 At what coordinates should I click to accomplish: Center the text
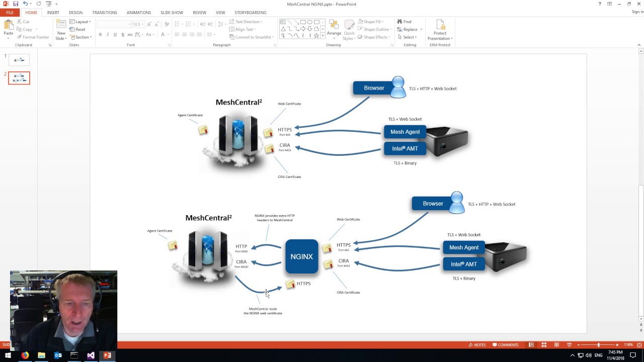(x=184, y=34)
